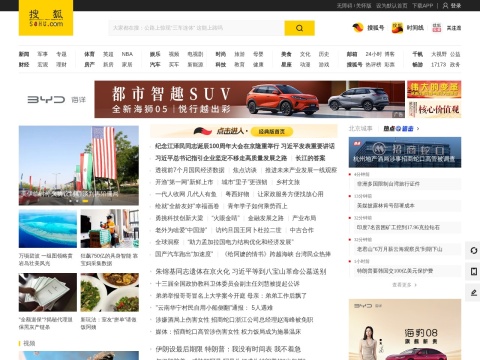Click the 都市智趣SUV banner advertisement
The height and width of the screenshot is (360, 480).
pyautogui.click(x=250, y=99)
